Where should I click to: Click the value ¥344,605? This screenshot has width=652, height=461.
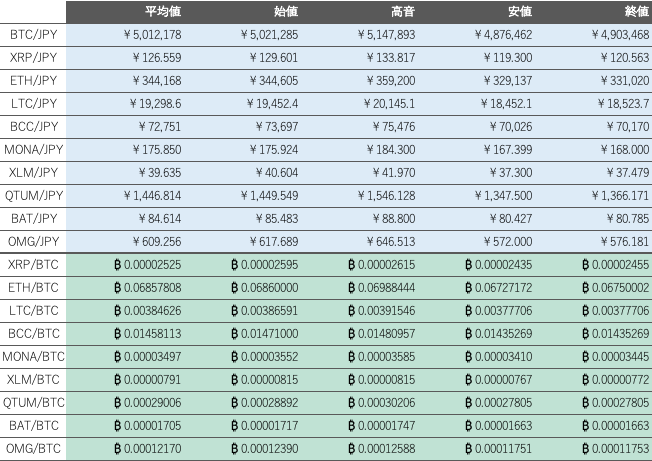274,80
